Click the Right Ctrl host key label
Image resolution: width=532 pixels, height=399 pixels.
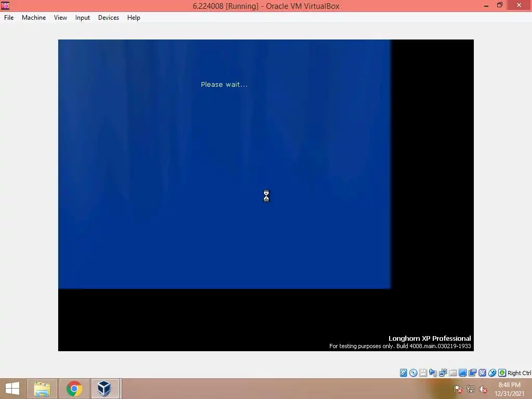point(520,373)
